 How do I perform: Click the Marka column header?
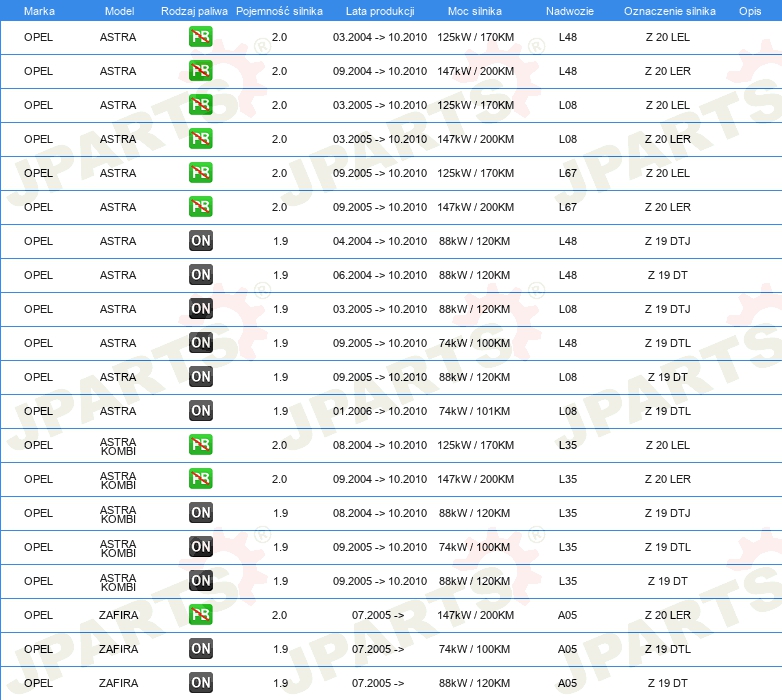pos(39,11)
